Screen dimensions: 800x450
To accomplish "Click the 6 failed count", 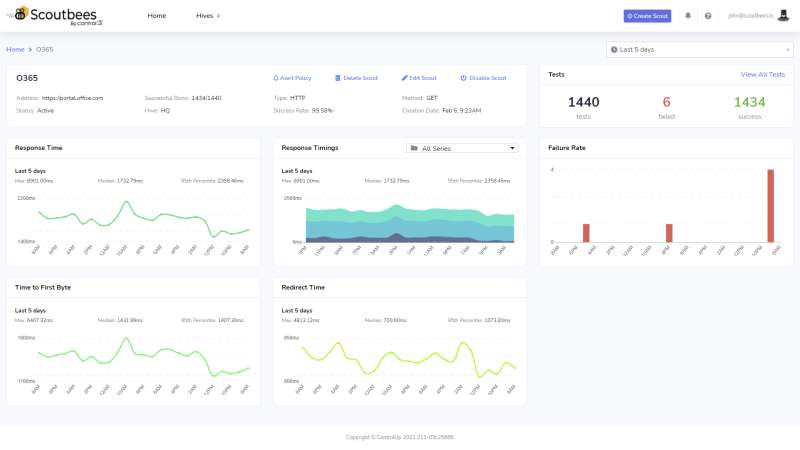I will (666, 102).
